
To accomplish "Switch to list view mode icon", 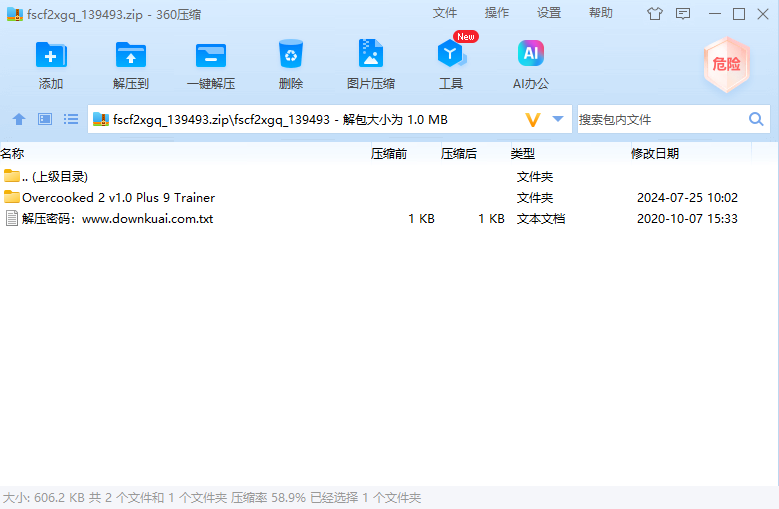I will [x=71, y=119].
